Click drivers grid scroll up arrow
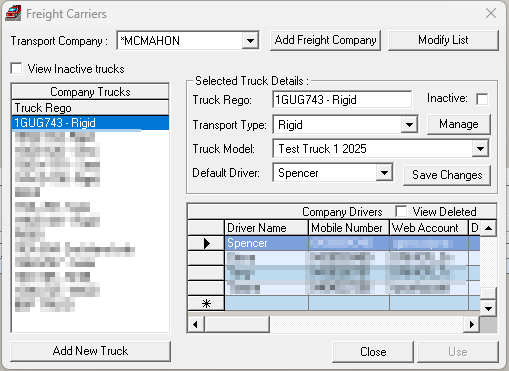 (x=488, y=228)
